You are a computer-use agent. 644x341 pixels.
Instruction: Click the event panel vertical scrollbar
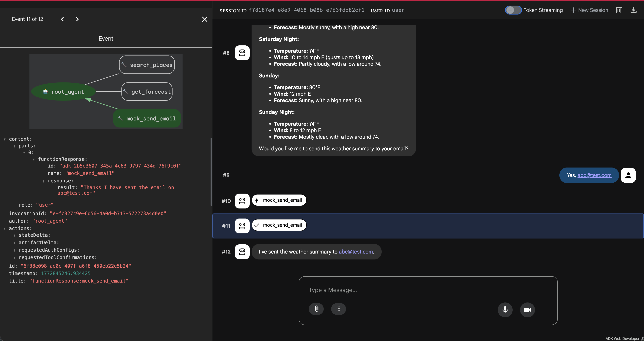pos(211,172)
